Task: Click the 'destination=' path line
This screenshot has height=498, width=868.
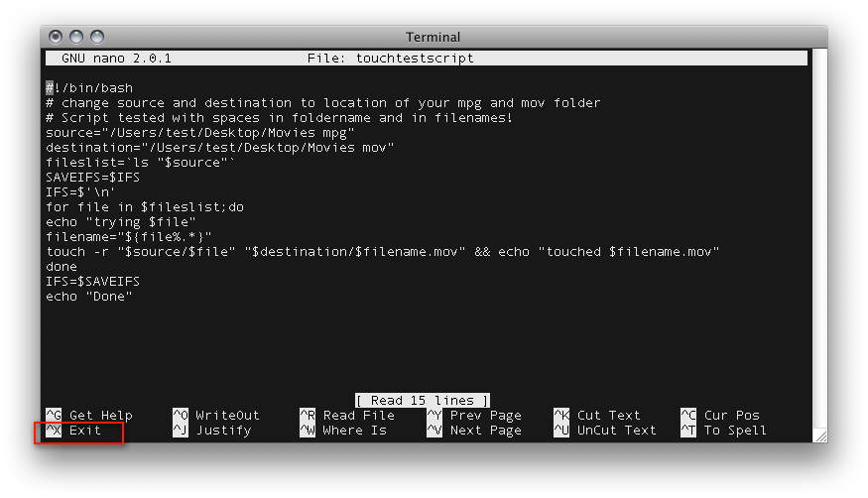Action: (220, 148)
